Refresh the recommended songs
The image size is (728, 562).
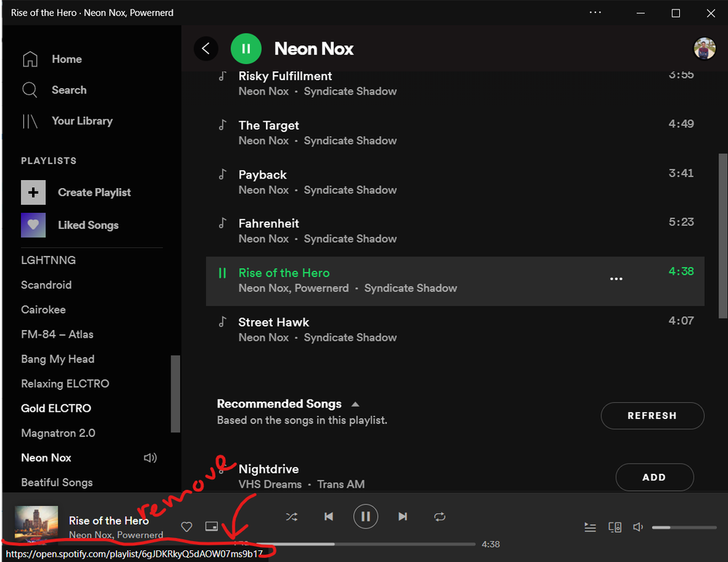coord(651,415)
